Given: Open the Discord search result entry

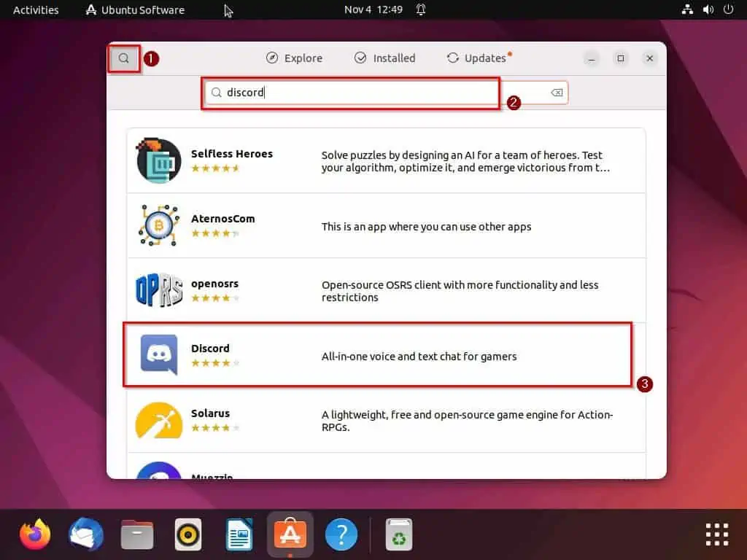Looking at the screenshot, I should (379, 355).
